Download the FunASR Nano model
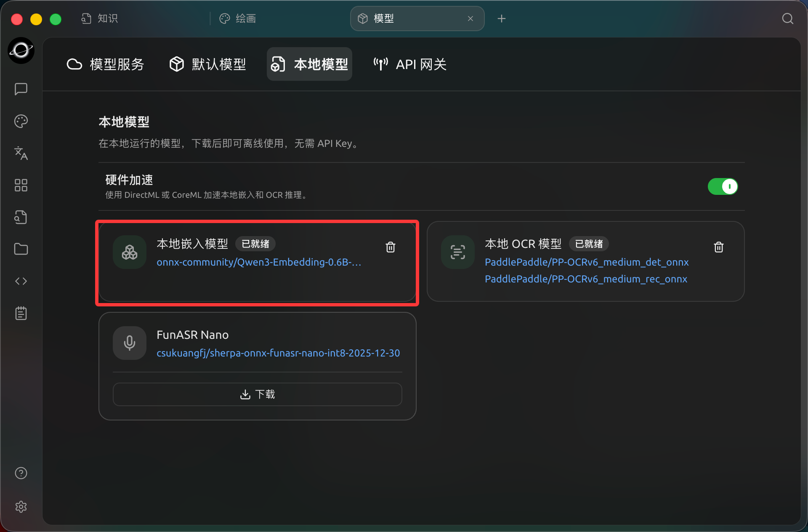The width and height of the screenshot is (808, 532). (258, 394)
